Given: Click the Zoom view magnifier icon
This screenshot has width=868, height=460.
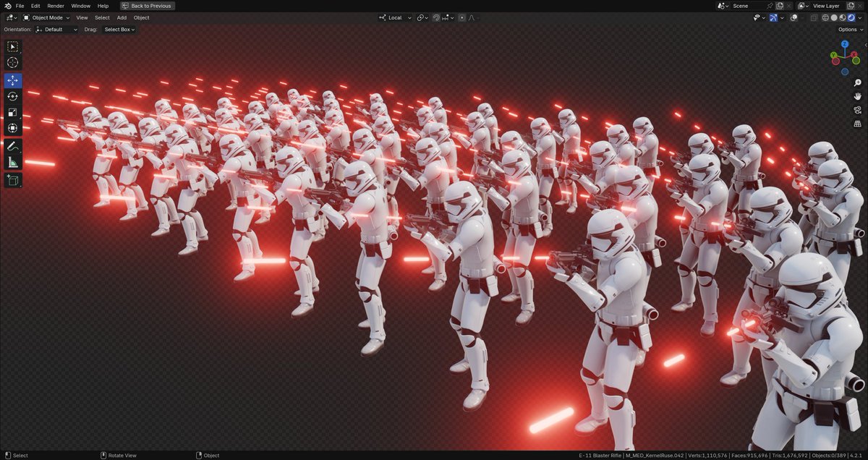Looking at the screenshot, I should click(858, 83).
